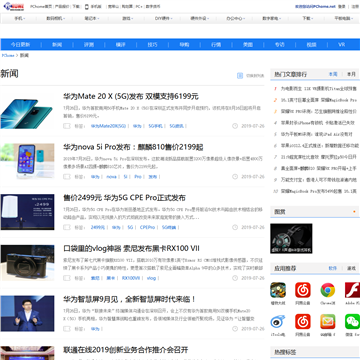The image size is (360, 360).
Task: Switch news list view using grid icon
Action: (x=240, y=76)
